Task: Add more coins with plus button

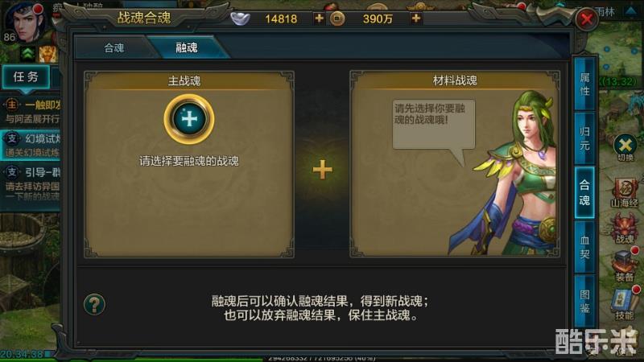Action: pos(415,19)
